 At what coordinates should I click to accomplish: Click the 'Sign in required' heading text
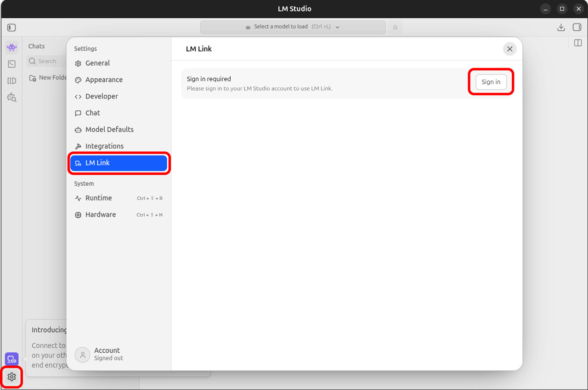209,79
